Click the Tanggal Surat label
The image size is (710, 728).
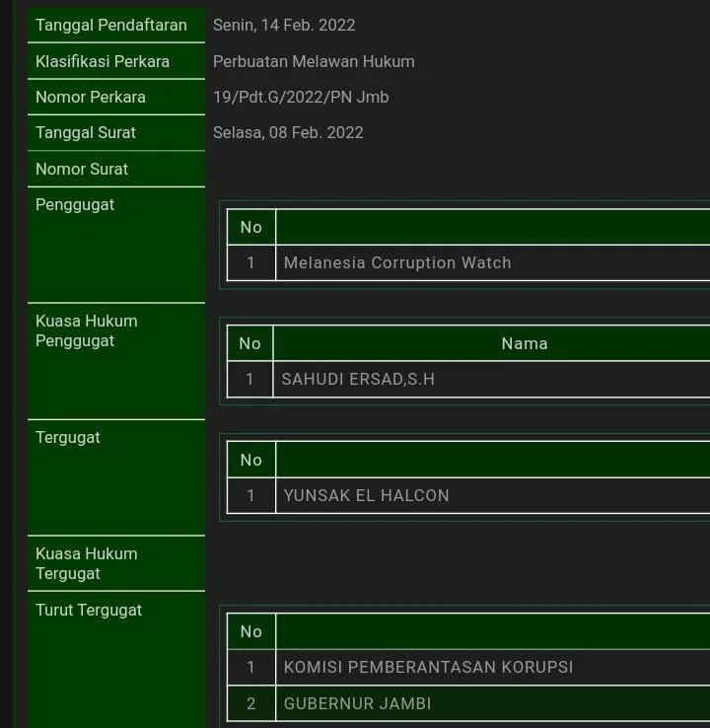(86, 132)
